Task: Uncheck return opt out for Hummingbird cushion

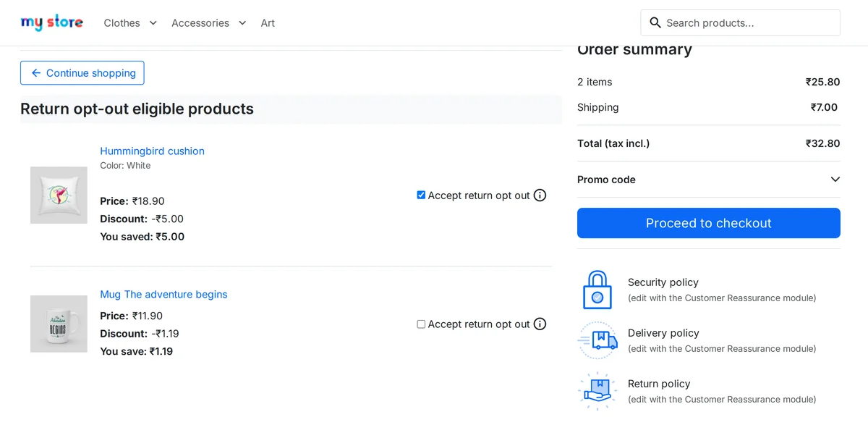Action: click(x=421, y=195)
